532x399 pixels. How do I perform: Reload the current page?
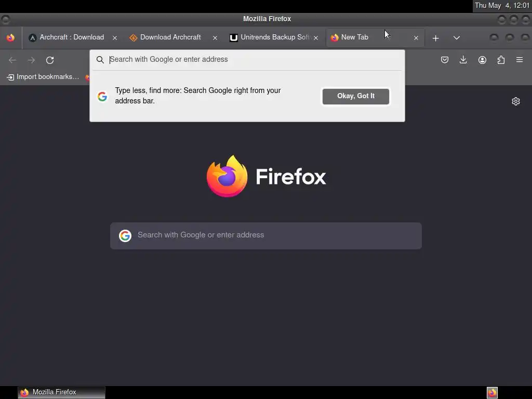tap(50, 60)
